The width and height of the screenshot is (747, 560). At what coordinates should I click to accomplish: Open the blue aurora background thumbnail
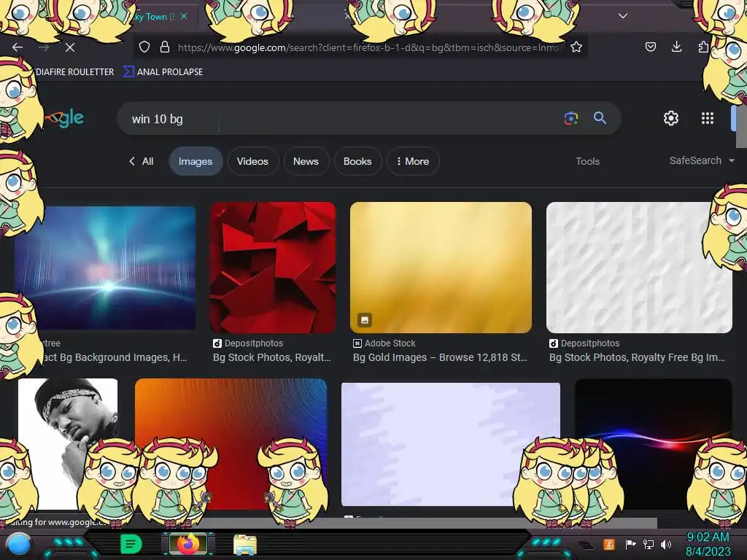[106, 268]
